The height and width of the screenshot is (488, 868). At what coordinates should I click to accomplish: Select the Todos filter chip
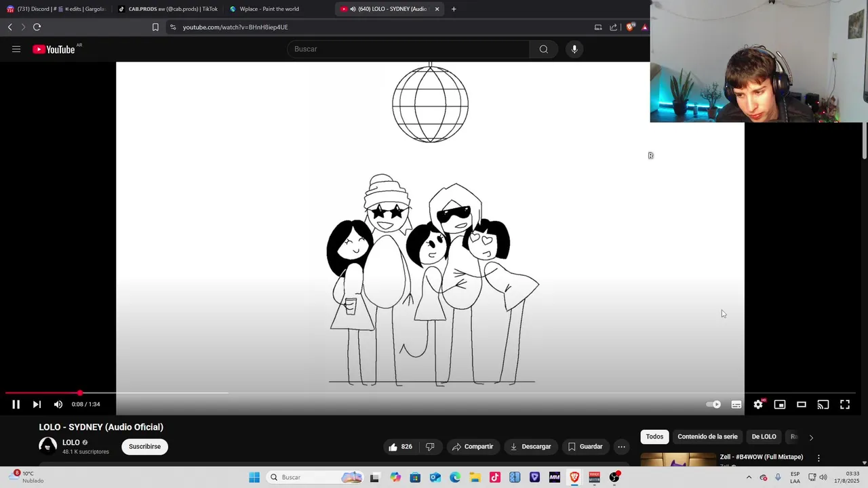tap(654, 436)
